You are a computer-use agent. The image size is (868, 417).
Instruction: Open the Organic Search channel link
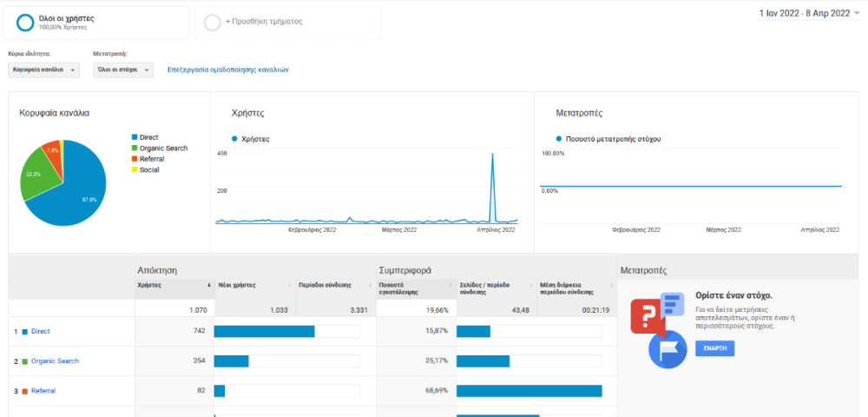(x=55, y=361)
